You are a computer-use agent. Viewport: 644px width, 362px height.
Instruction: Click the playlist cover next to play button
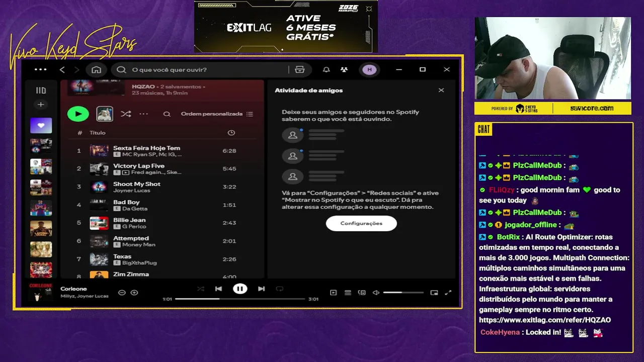click(x=105, y=114)
